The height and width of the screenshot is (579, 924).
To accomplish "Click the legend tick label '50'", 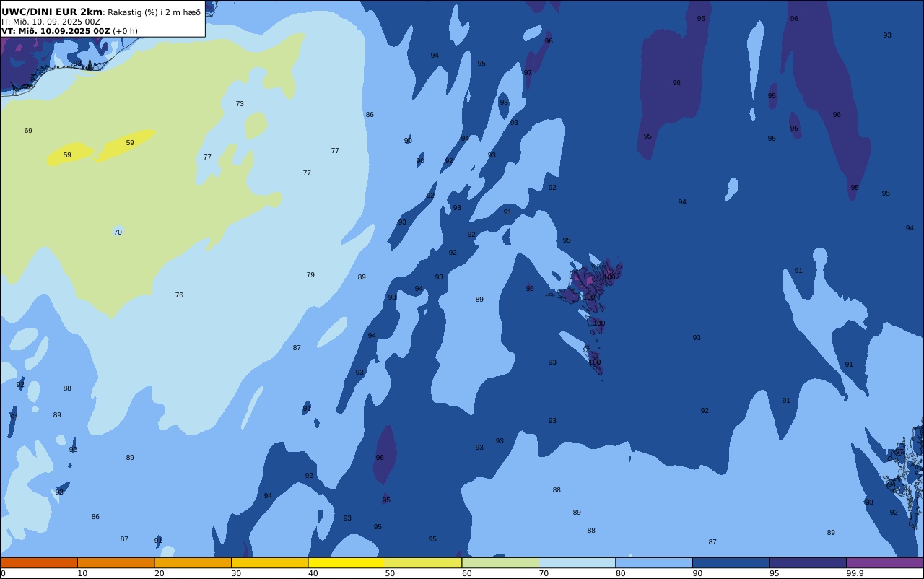I will 390,573.
